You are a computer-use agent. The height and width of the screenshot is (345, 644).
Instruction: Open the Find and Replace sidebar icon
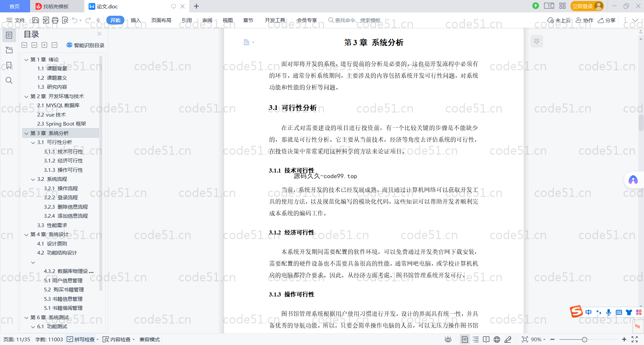tap(9, 80)
